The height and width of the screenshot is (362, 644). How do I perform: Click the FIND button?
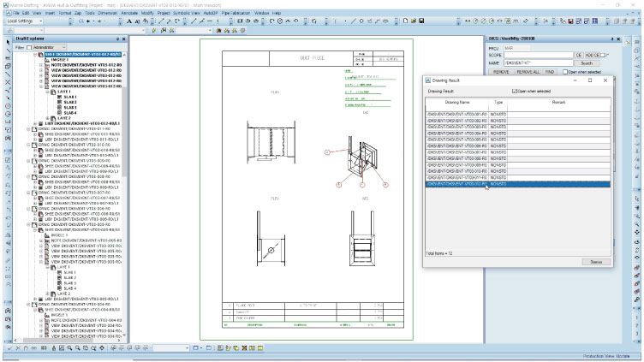550,72
